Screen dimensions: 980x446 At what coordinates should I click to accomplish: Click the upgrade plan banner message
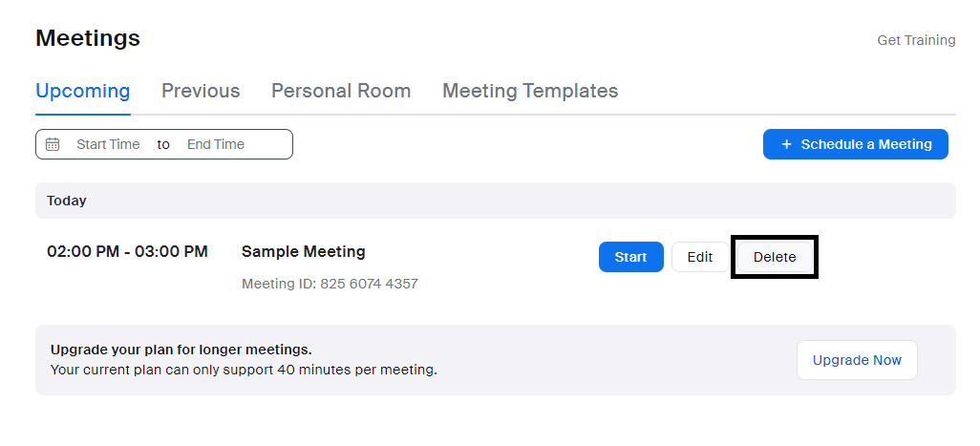244,360
